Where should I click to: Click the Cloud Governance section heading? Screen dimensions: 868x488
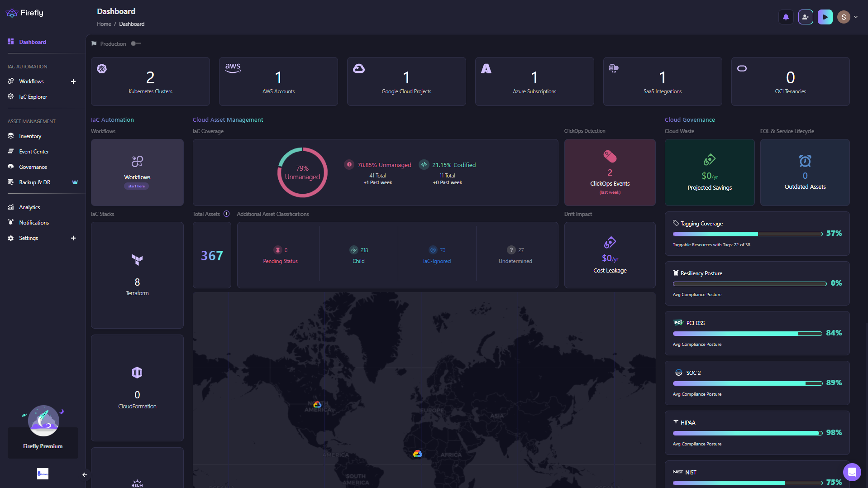pyautogui.click(x=690, y=120)
